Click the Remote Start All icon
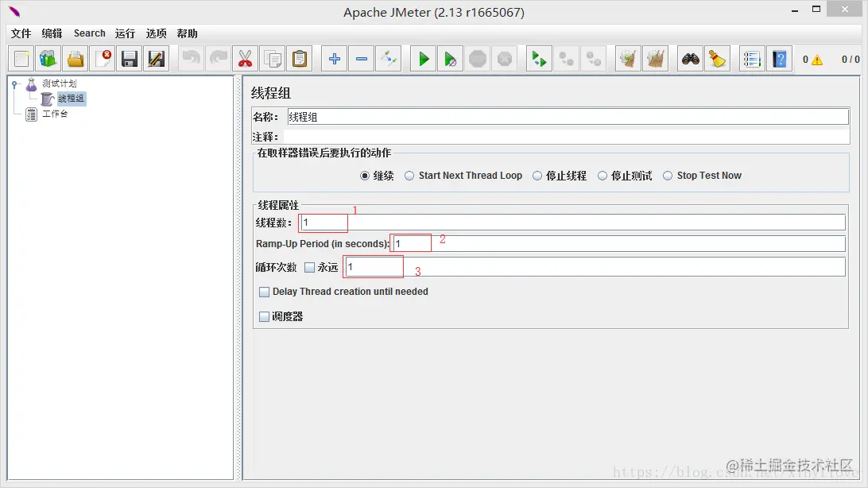 (x=539, y=59)
